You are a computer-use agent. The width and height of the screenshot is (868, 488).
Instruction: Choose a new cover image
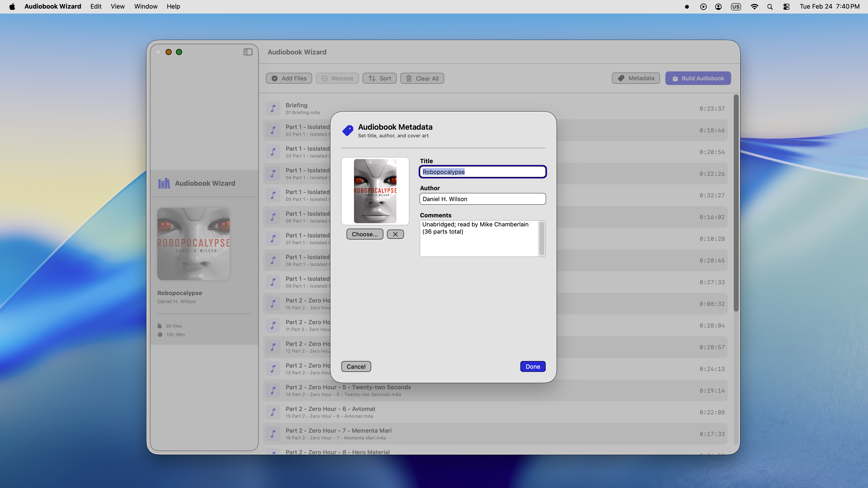pos(365,234)
